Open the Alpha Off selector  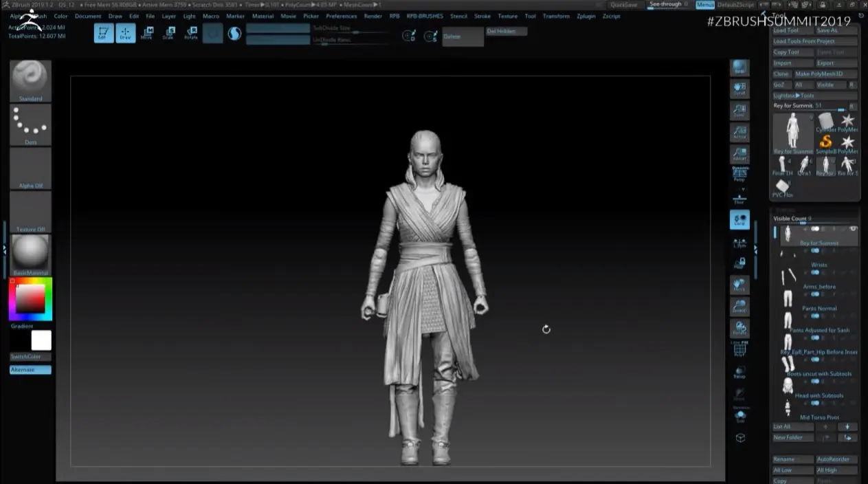tap(30, 168)
